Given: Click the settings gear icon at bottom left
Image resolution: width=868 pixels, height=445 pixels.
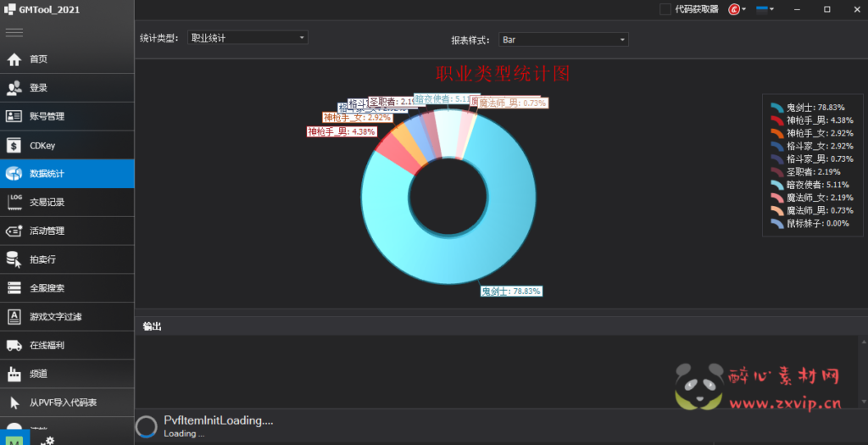Looking at the screenshot, I should [48, 441].
